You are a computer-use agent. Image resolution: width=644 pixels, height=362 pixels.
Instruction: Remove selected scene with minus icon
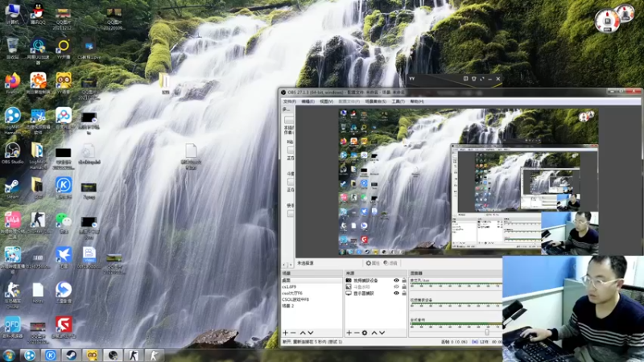pos(293,333)
